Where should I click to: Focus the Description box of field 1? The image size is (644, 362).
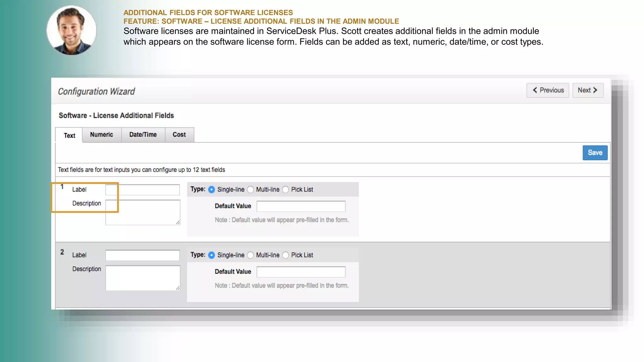143,212
